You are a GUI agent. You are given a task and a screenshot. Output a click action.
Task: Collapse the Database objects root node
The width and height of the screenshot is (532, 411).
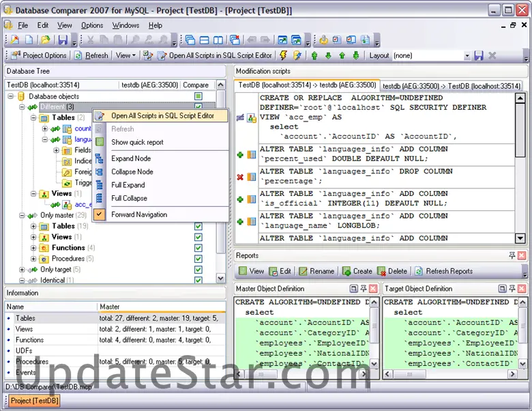tap(11, 96)
